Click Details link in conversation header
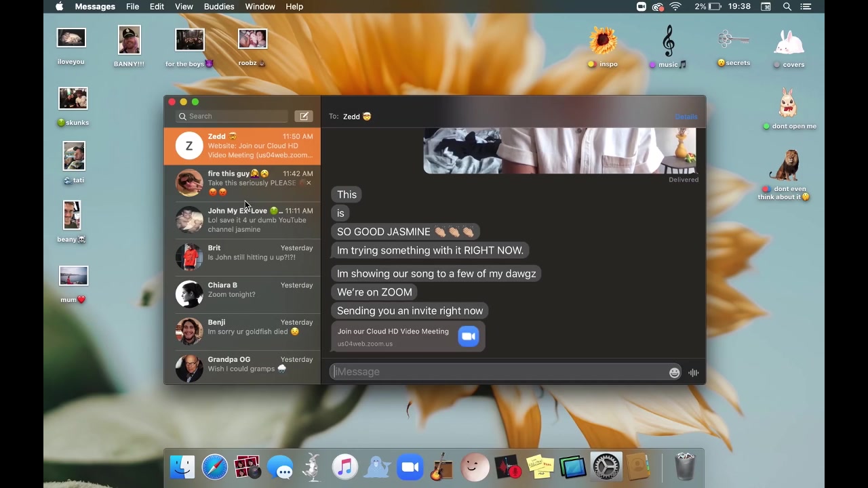 (x=686, y=117)
